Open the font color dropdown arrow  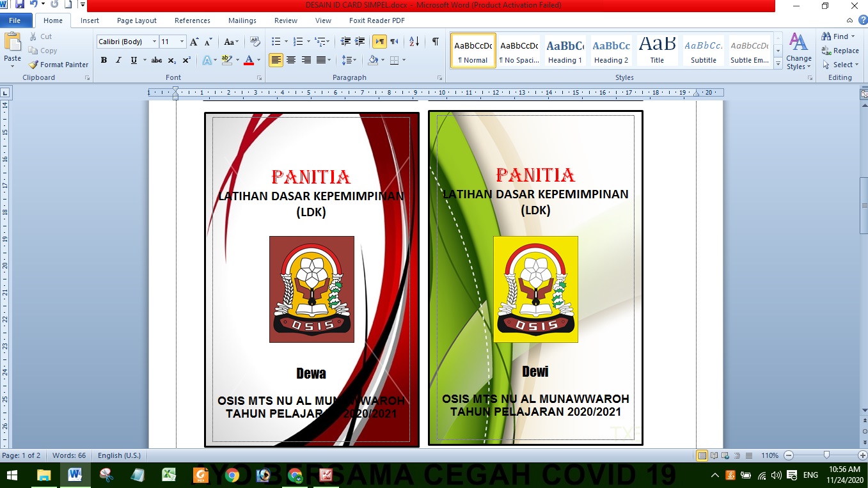coord(258,60)
